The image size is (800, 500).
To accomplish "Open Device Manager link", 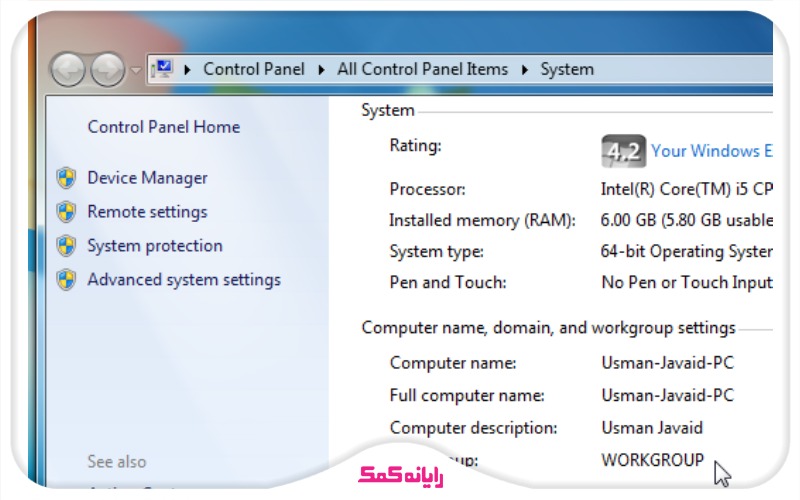I will [x=147, y=178].
